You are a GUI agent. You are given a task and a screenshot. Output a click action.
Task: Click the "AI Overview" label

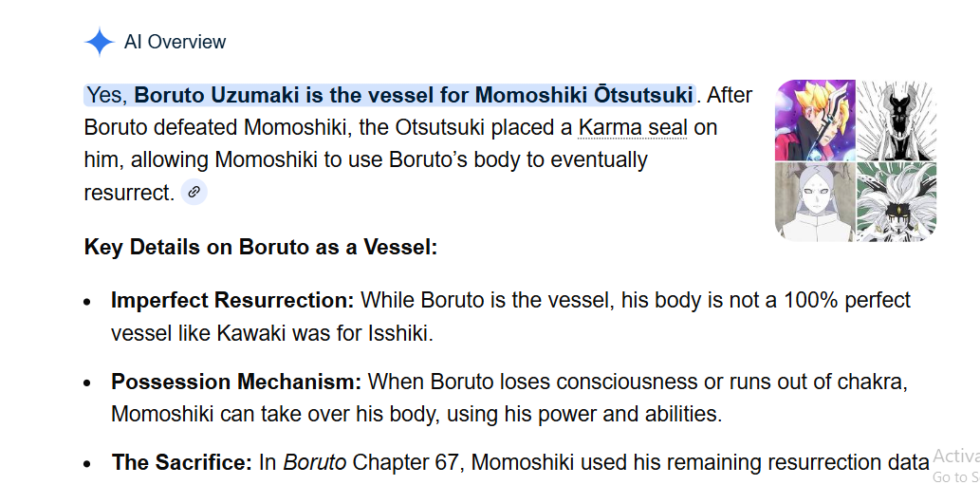point(175,42)
